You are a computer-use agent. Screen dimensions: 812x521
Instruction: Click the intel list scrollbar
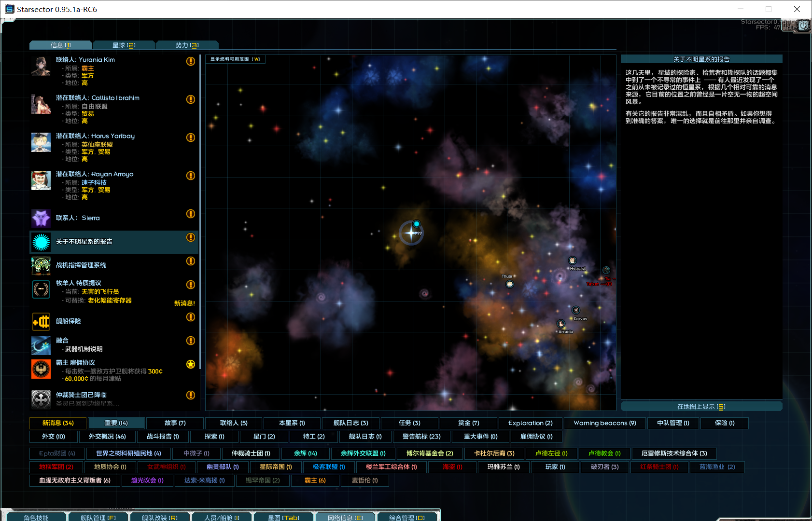[200, 193]
